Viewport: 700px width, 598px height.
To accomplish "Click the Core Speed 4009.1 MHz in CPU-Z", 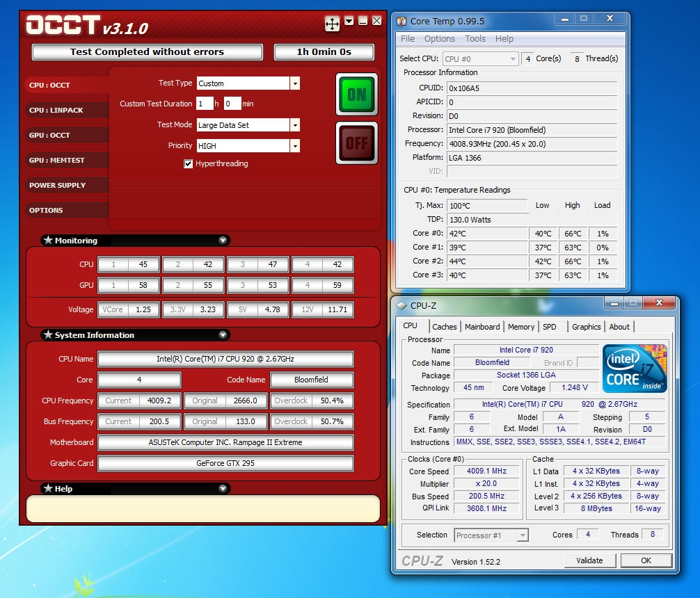I will (486, 471).
